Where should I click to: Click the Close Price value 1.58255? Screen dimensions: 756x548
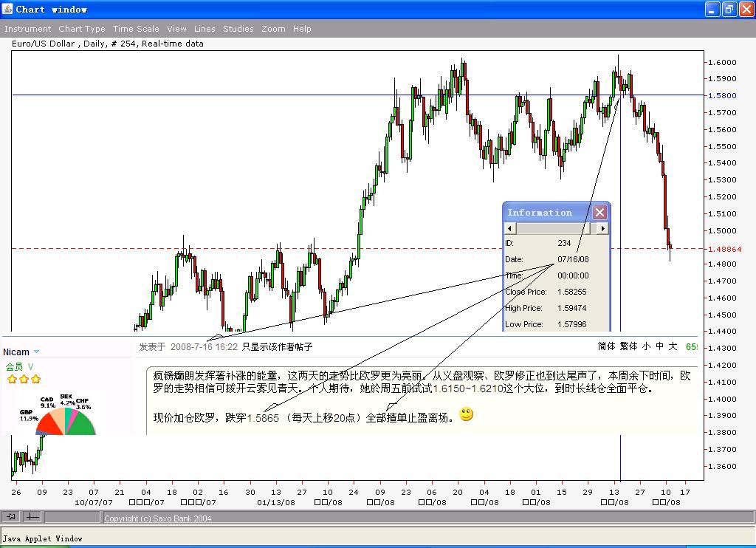[572, 292]
